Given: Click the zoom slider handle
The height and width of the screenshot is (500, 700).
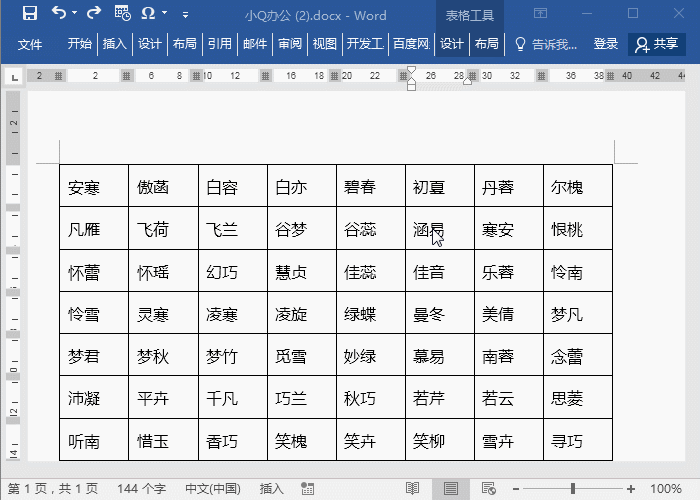Looking at the screenshot, I should [573, 489].
